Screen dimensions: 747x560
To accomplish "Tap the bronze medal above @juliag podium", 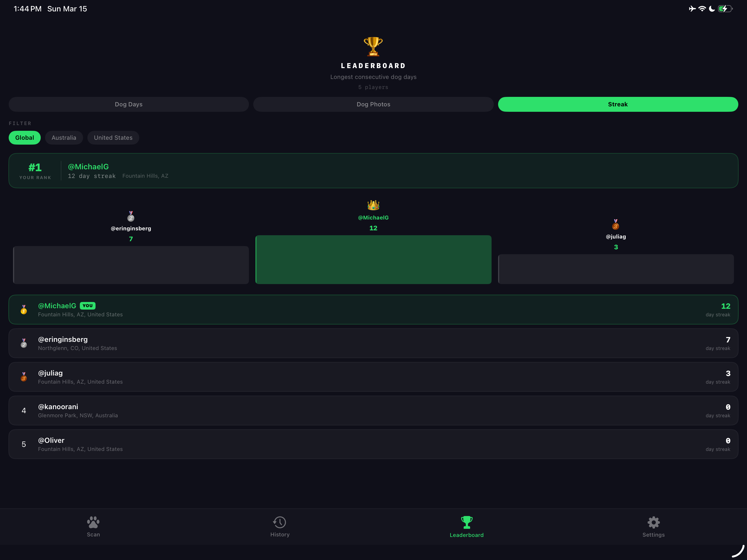I will pos(616,224).
